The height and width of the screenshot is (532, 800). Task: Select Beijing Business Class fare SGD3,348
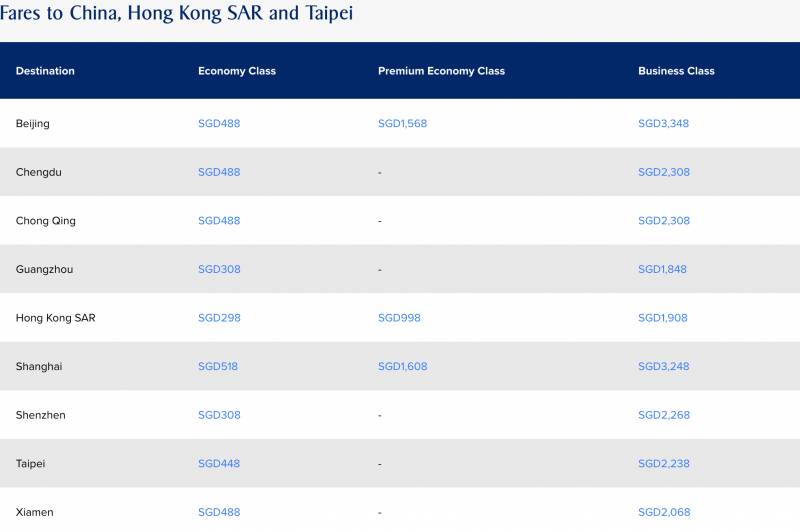coord(663,124)
